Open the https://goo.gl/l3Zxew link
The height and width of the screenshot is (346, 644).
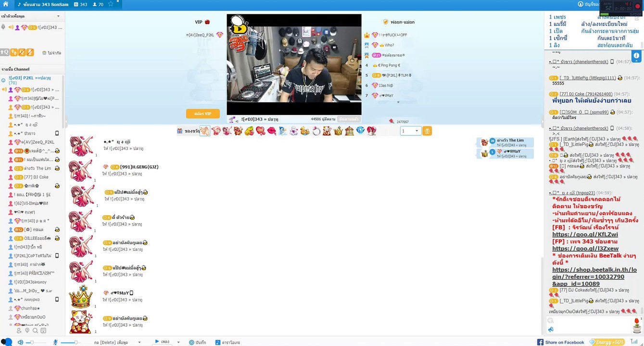point(585,249)
